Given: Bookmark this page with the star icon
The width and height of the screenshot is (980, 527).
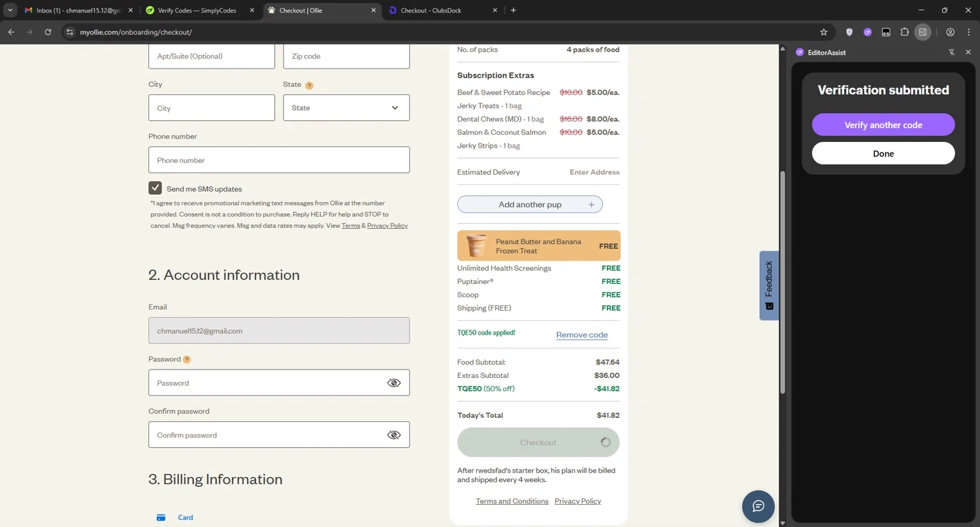Looking at the screenshot, I should [x=824, y=32].
